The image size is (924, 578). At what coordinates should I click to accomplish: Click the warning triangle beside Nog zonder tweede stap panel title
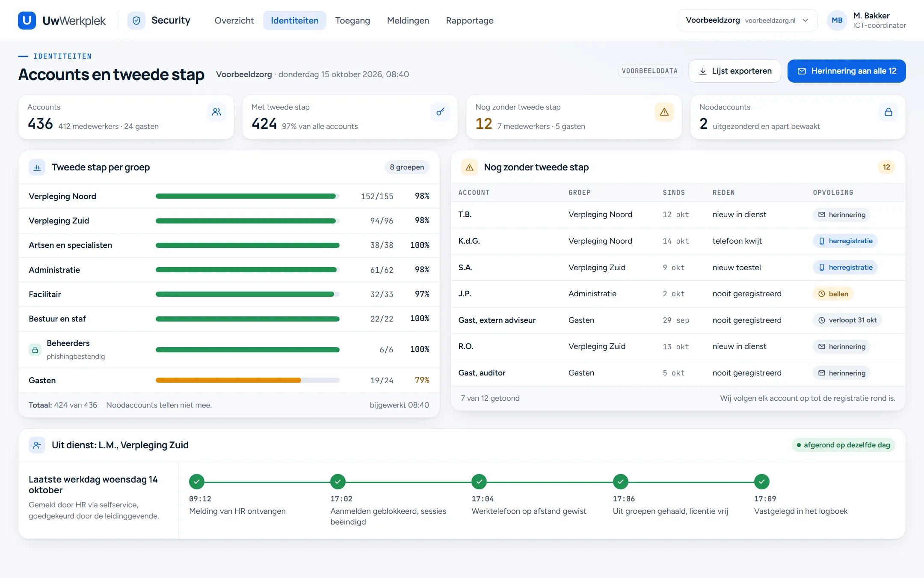[469, 167]
